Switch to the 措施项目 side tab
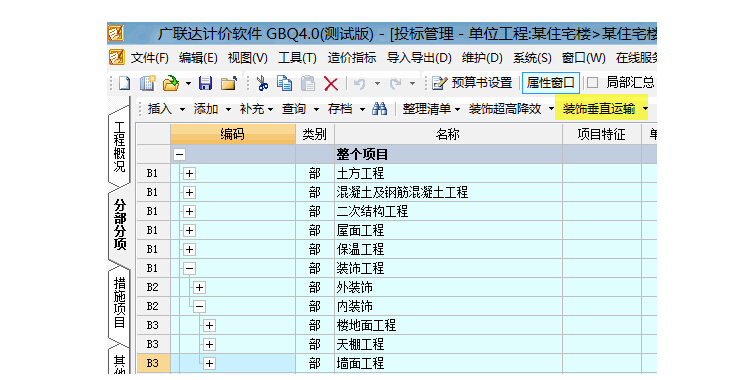 tap(119, 303)
